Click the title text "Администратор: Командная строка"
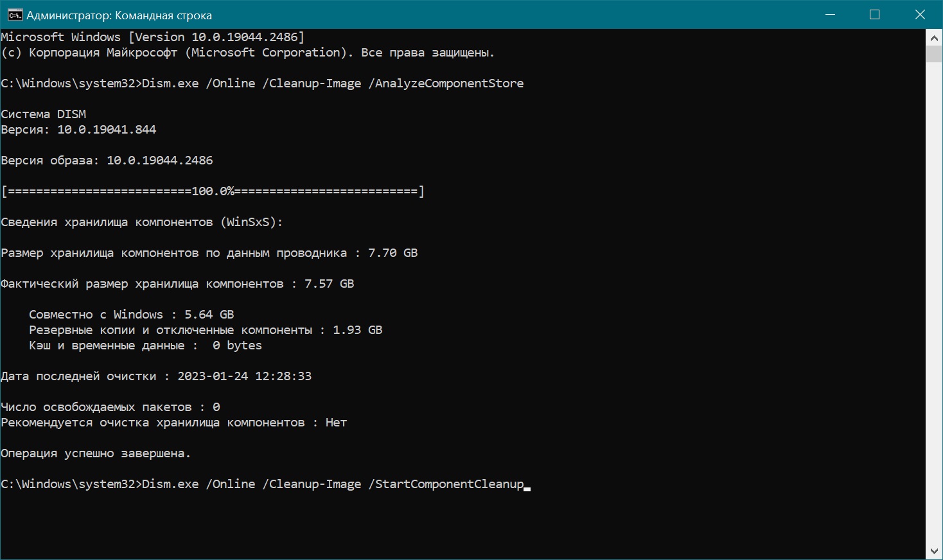This screenshot has height=560, width=943. (x=119, y=15)
